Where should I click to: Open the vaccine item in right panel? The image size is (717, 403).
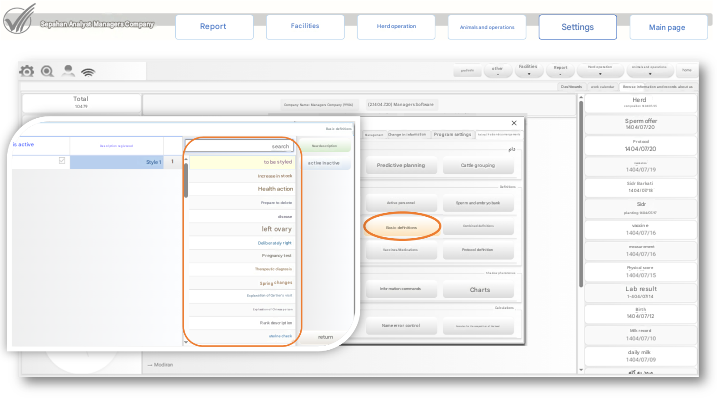pyautogui.click(x=641, y=229)
